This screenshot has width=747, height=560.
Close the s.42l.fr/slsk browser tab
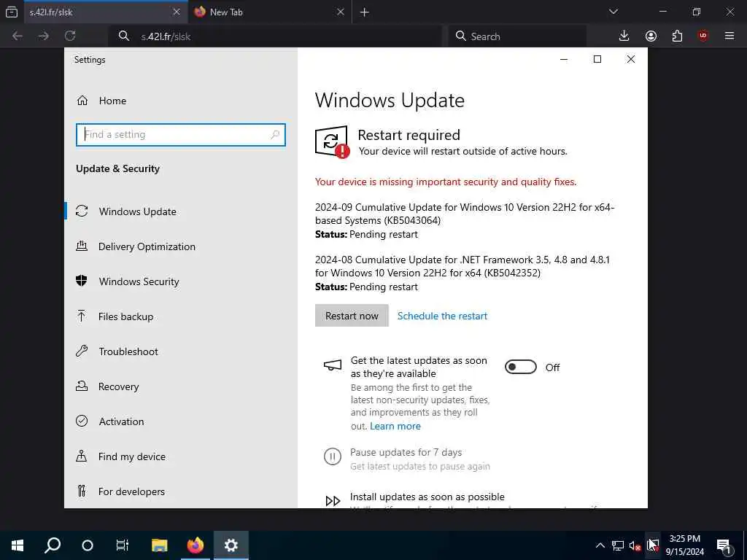(x=177, y=12)
